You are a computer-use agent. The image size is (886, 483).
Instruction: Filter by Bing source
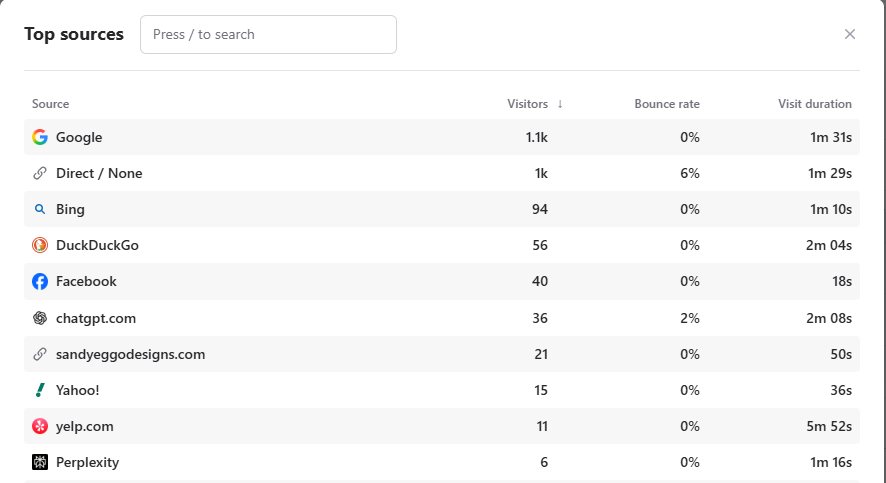(x=70, y=210)
